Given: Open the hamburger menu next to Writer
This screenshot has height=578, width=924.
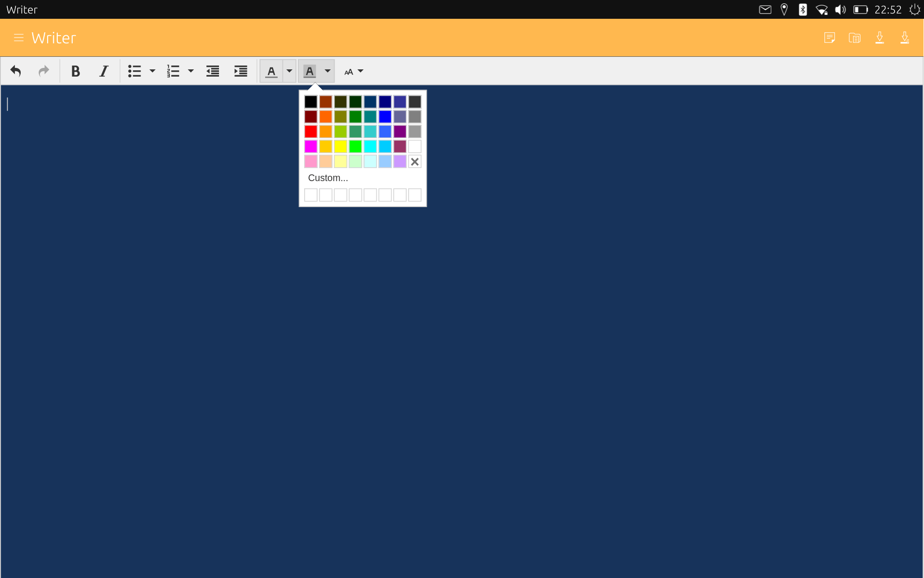Looking at the screenshot, I should 19,38.
